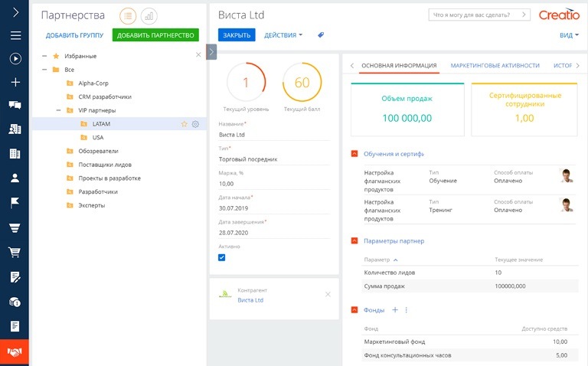Open the orders shopping cart icon
The height and width of the screenshot is (366, 588).
15,252
